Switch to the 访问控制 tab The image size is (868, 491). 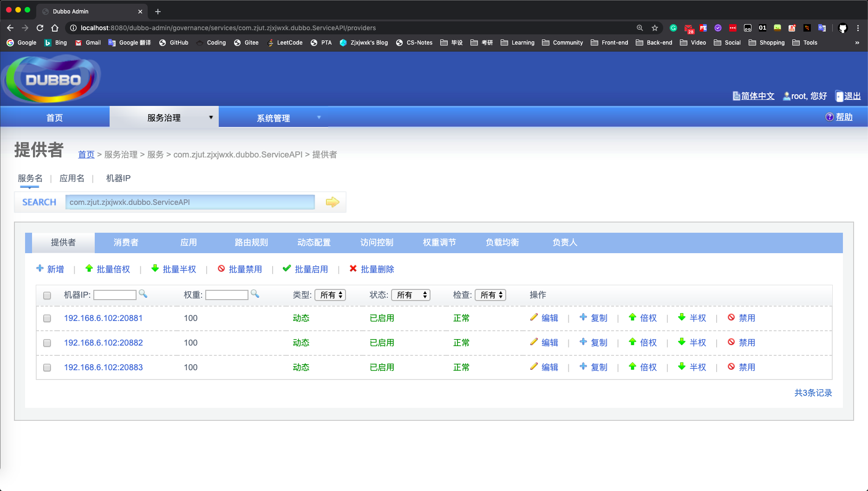click(377, 242)
